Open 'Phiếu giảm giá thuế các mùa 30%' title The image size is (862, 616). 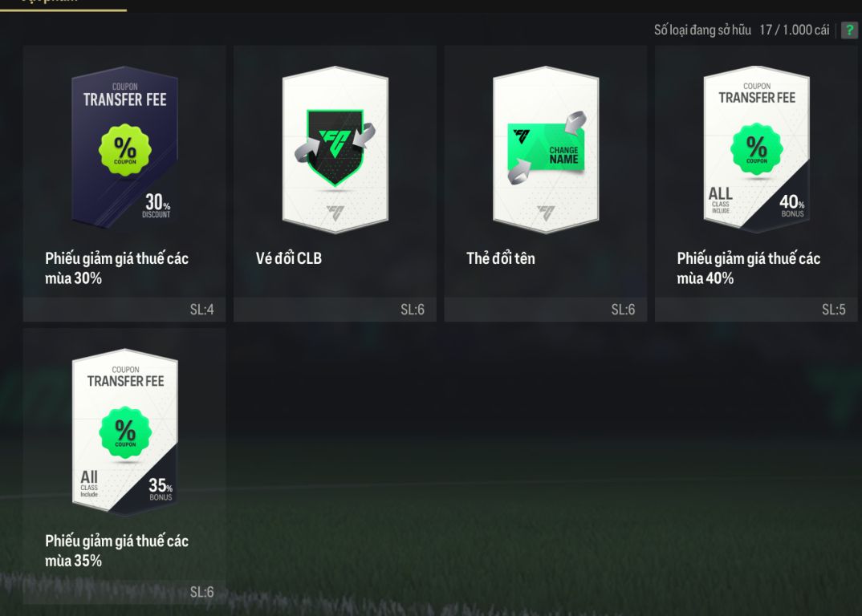(x=116, y=268)
